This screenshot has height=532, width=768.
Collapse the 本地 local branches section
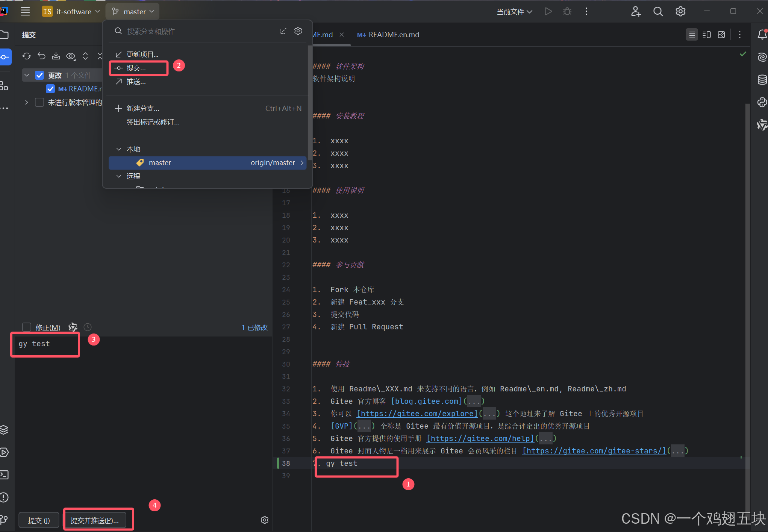point(119,149)
